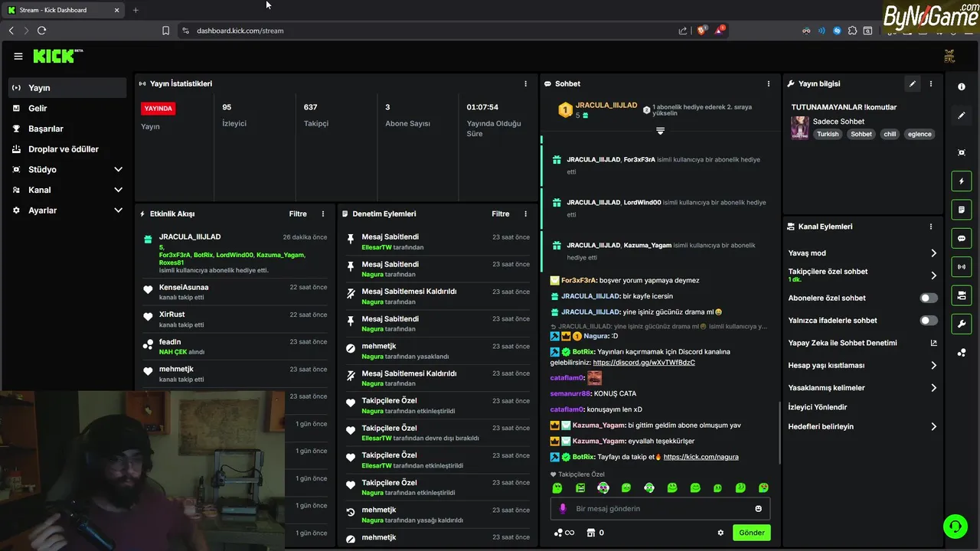Click the shop icon showing 0
This screenshot has width=980, height=551.
596,533
